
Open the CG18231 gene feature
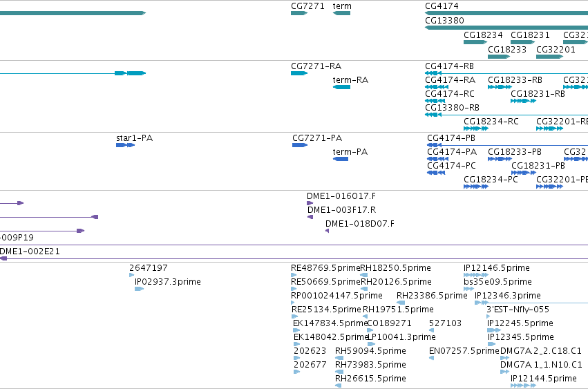coord(522,42)
